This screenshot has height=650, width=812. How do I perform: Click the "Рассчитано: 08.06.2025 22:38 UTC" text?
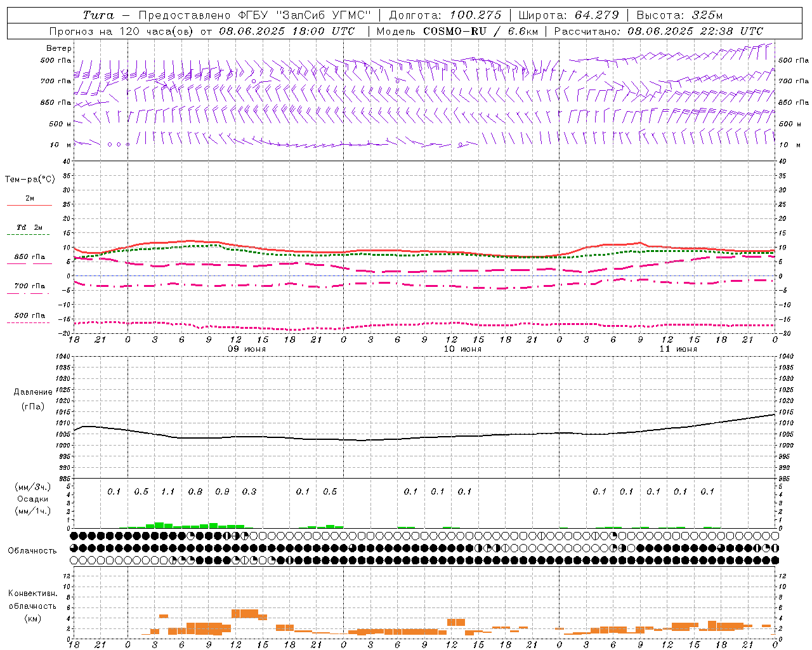[x=658, y=31]
